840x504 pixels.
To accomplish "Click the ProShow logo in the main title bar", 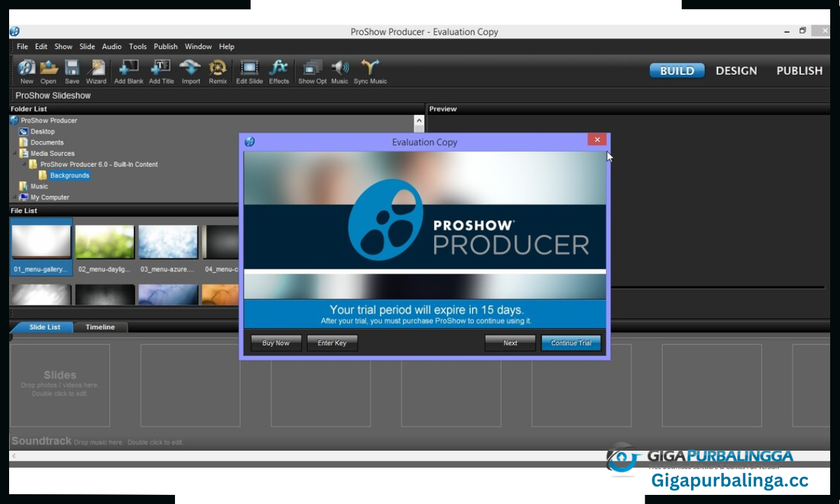I will [14, 31].
